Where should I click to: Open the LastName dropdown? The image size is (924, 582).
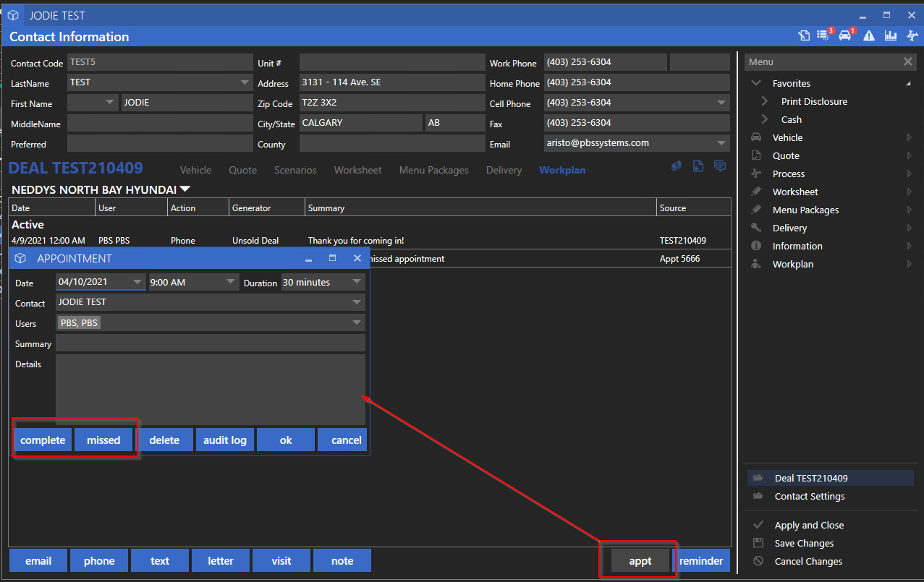point(245,82)
